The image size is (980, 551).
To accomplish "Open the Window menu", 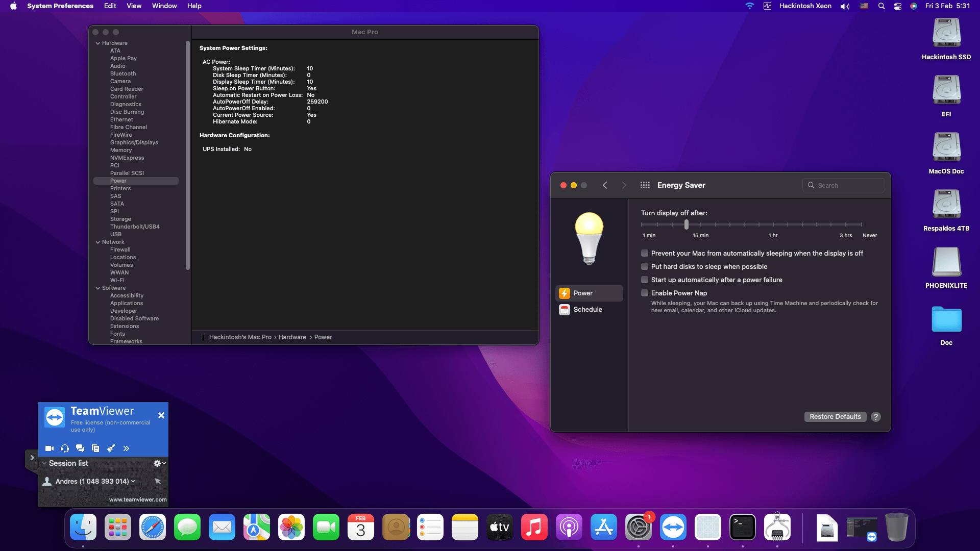I will click(164, 6).
